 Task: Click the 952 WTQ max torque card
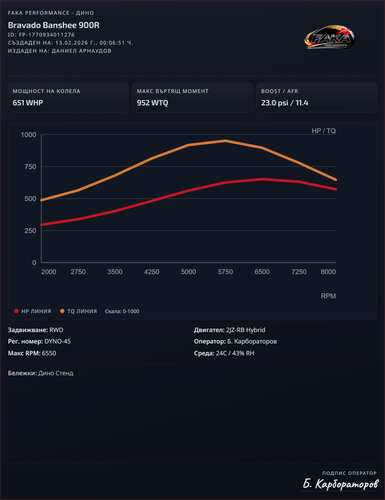(x=192, y=98)
